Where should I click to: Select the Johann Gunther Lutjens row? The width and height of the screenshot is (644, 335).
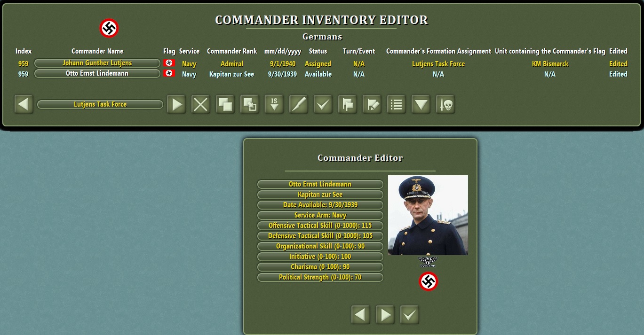click(x=97, y=63)
